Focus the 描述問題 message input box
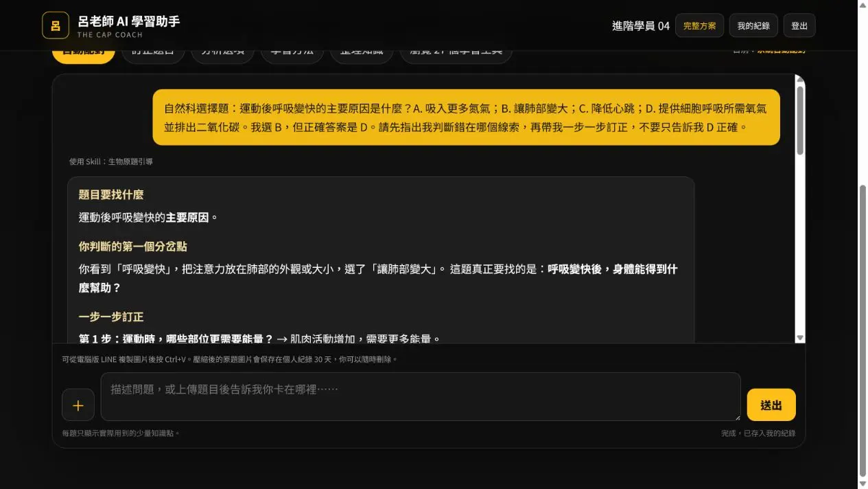 click(421, 396)
